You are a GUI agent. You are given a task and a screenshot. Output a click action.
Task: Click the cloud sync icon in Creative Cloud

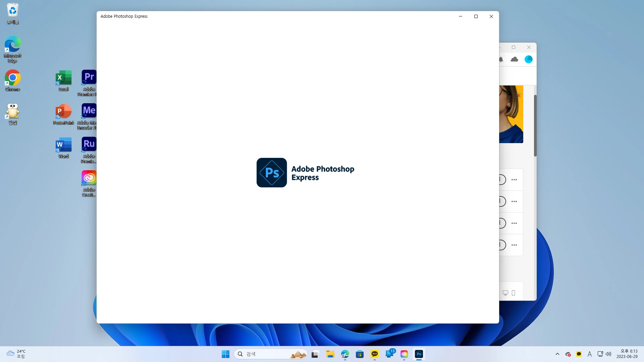514,59
